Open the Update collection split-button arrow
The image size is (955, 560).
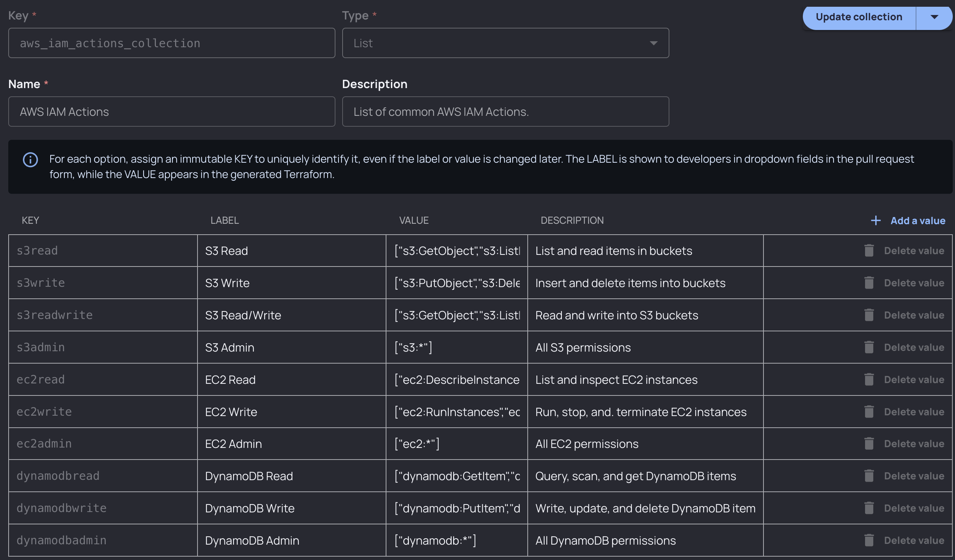point(934,17)
